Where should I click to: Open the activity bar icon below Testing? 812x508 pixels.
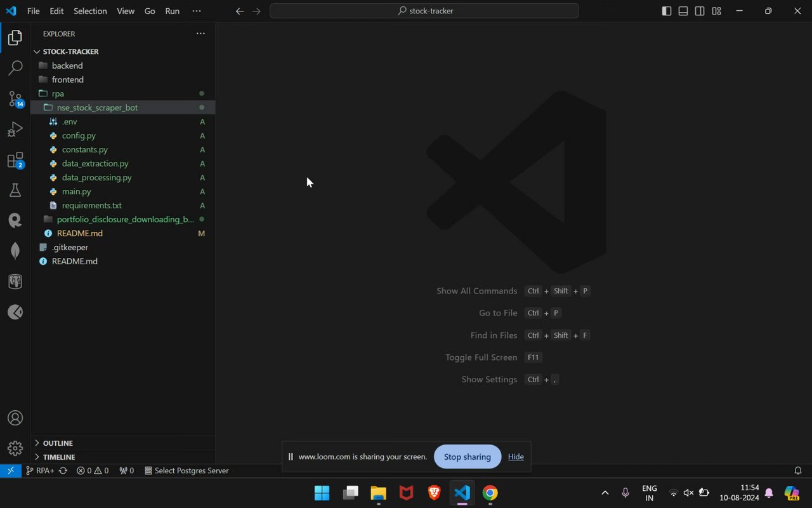click(15, 220)
